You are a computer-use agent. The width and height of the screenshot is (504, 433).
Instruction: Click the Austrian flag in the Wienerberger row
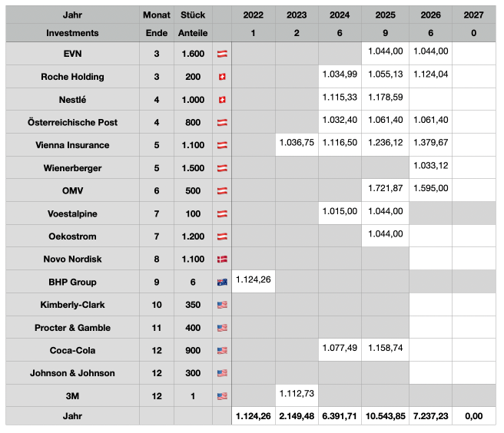(223, 168)
